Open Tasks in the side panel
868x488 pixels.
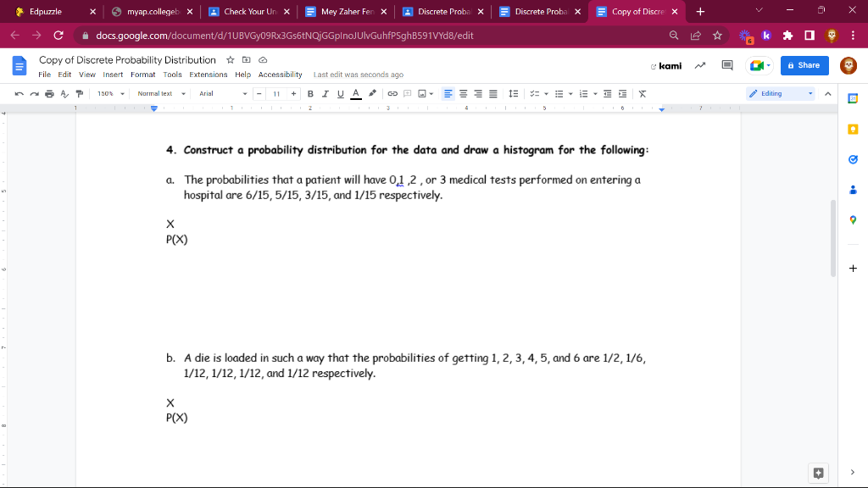pyautogui.click(x=853, y=158)
